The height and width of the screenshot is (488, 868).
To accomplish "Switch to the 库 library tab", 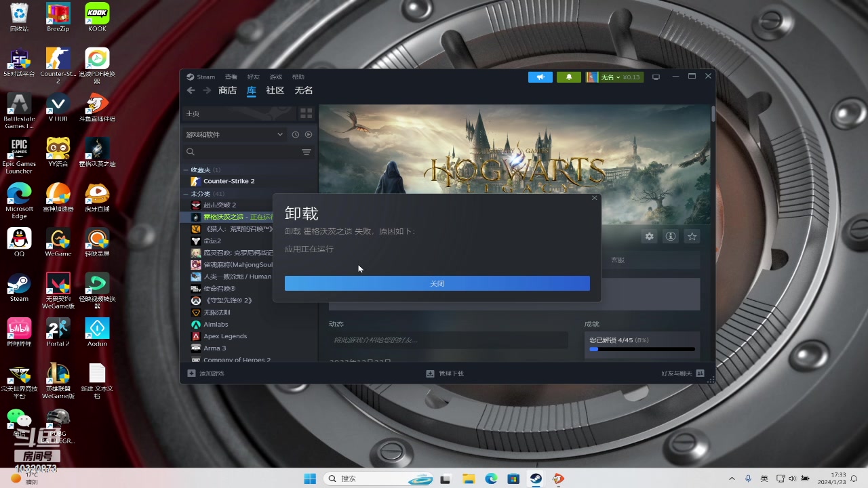I will pos(252,91).
